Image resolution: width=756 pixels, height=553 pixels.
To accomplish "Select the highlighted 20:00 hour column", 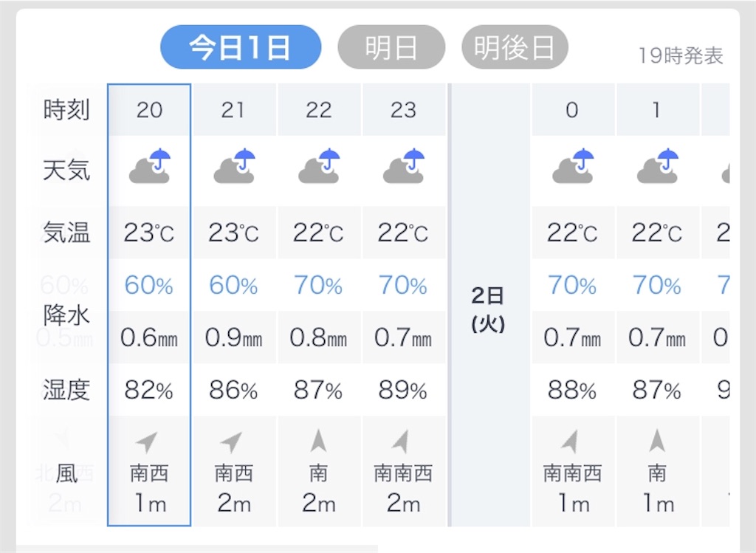I will pyautogui.click(x=148, y=109).
